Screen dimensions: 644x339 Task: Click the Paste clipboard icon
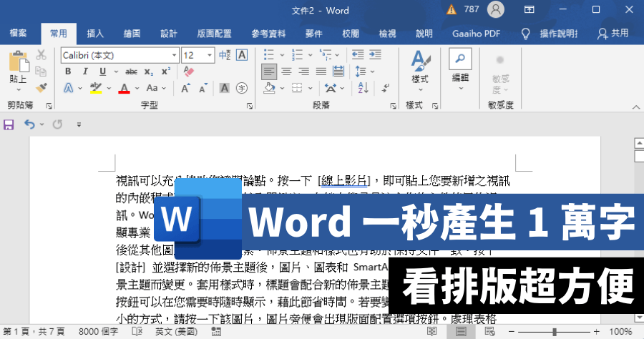(x=19, y=62)
